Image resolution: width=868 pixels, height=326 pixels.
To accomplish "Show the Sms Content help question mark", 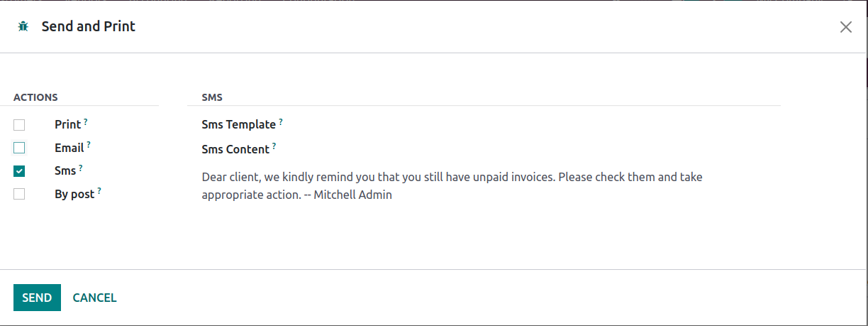I will point(274,146).
